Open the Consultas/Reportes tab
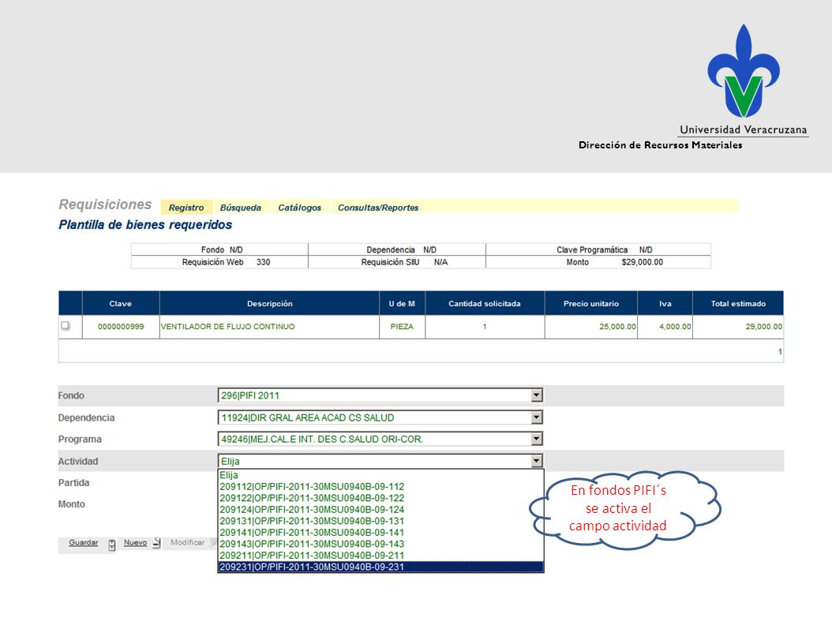The height and width of the screenshot is (644, 832). tap(378, 208)
